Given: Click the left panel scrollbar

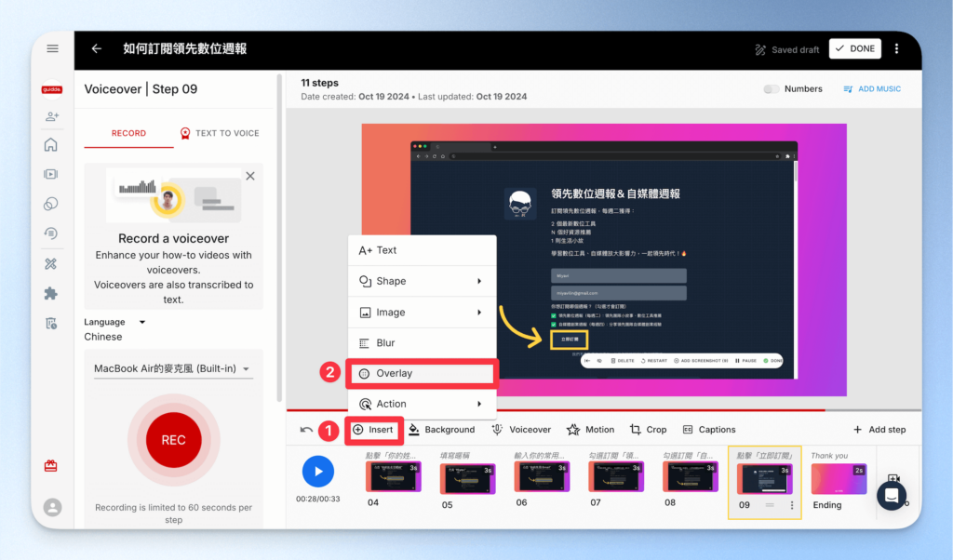Looking at the screenshot, I should [x=279, y=238].
